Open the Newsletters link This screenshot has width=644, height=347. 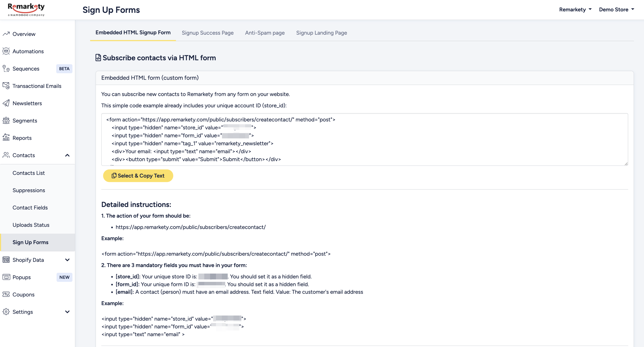[27, 103]
